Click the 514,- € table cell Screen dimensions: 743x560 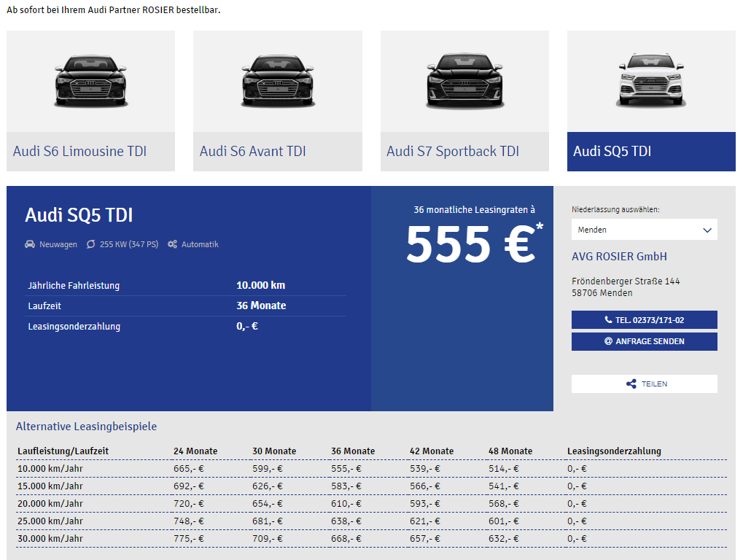tap(504, 469)
